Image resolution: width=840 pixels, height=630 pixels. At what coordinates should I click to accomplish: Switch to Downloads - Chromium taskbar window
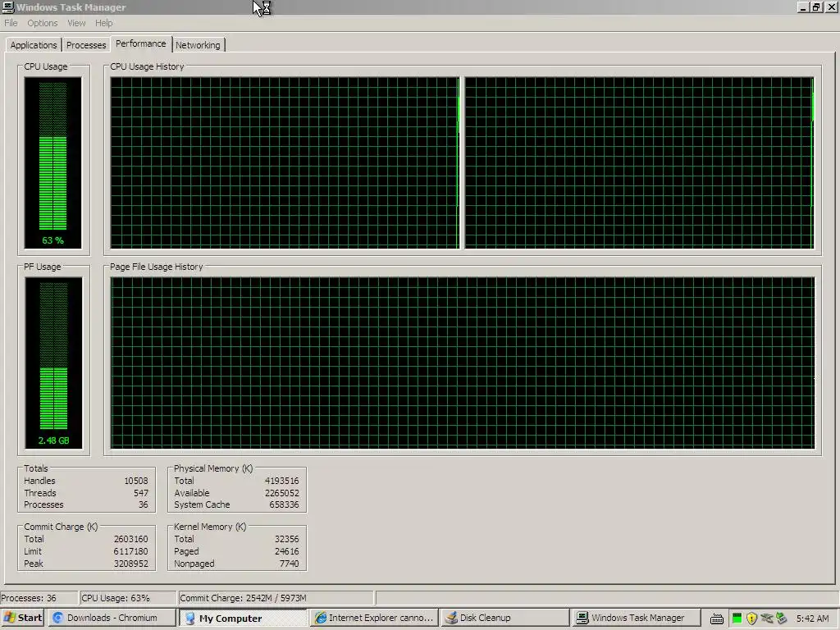point(112,618)
